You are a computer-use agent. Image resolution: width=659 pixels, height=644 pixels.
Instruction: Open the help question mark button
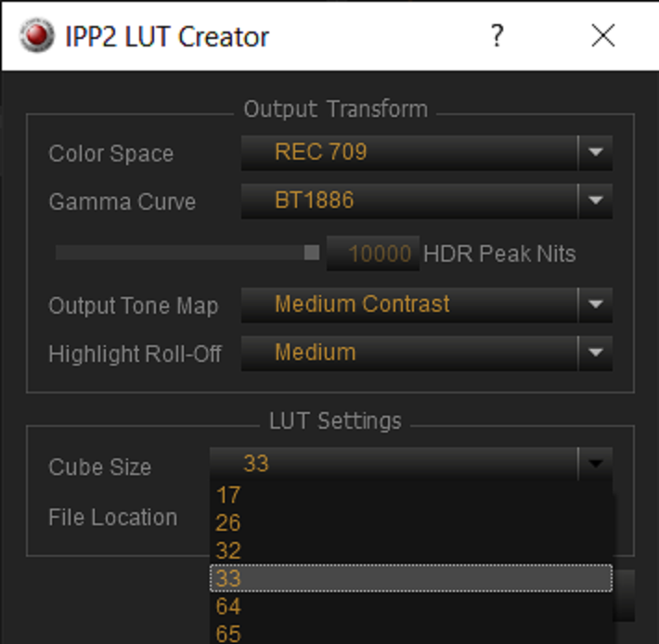tap(497, 35)
